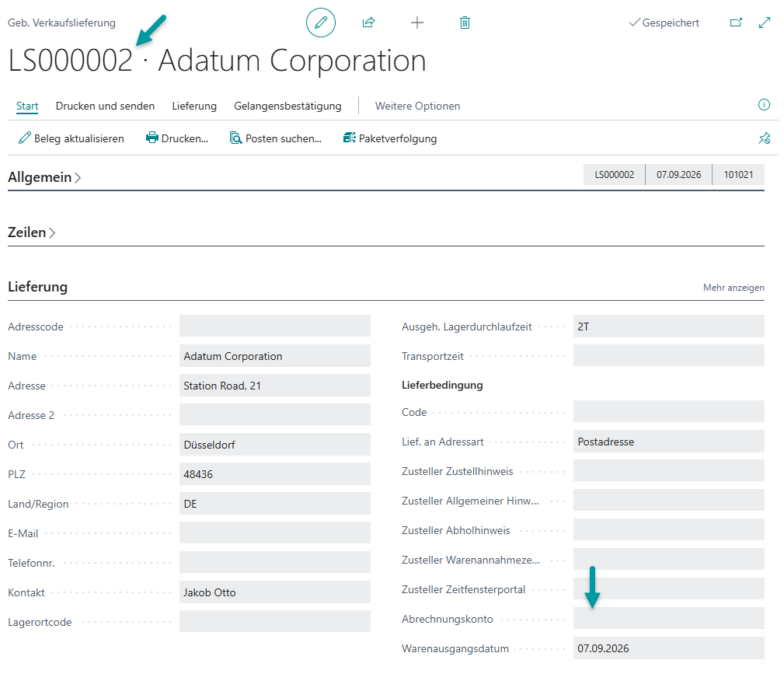Delete record using trash can icon
The height and width of the screenshot is (674, 784).
pyautogui.click(x=465, y=23)
